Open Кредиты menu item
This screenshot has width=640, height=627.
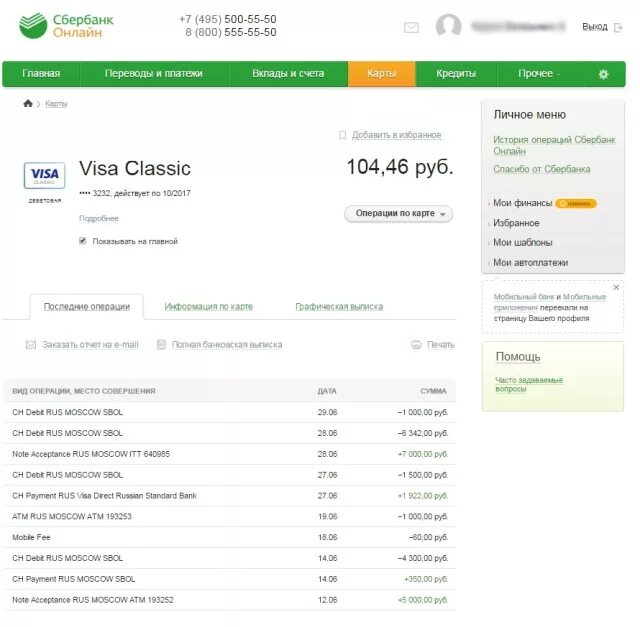tap(456, 73)
